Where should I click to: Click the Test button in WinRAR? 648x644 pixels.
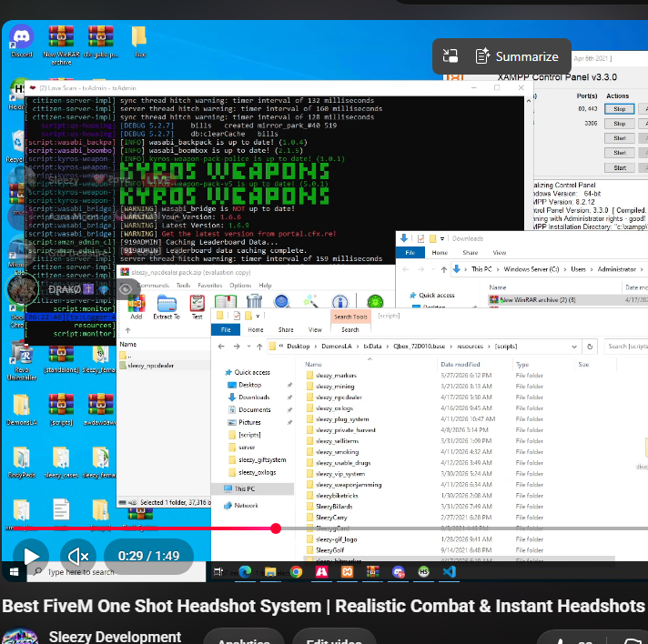(197, 307)
